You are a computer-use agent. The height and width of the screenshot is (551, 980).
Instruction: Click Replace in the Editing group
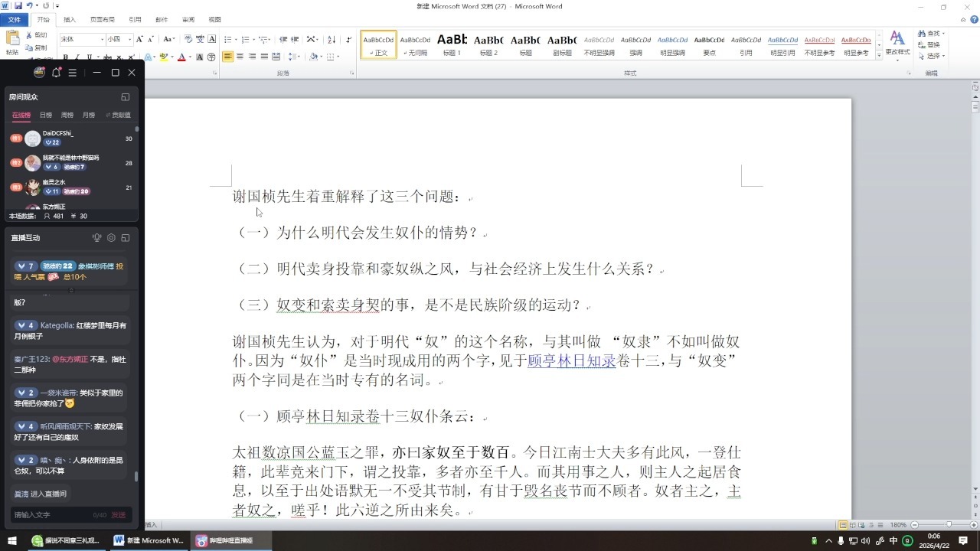(929, 45)
